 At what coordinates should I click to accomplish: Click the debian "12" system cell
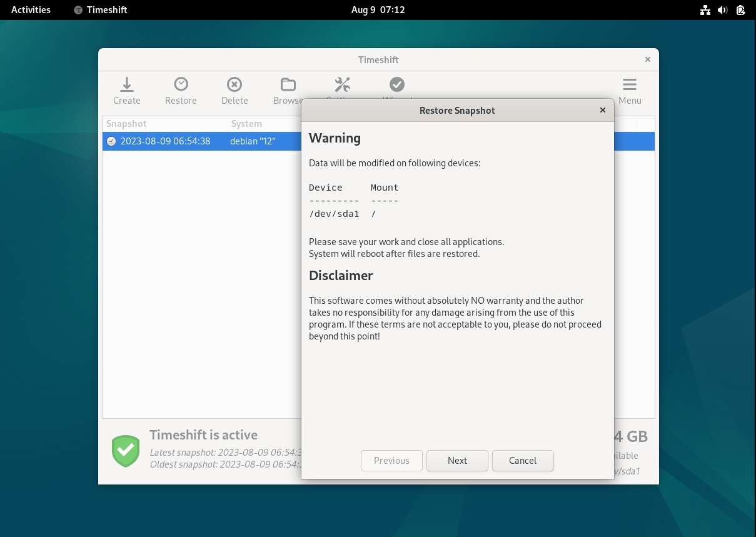253,141
